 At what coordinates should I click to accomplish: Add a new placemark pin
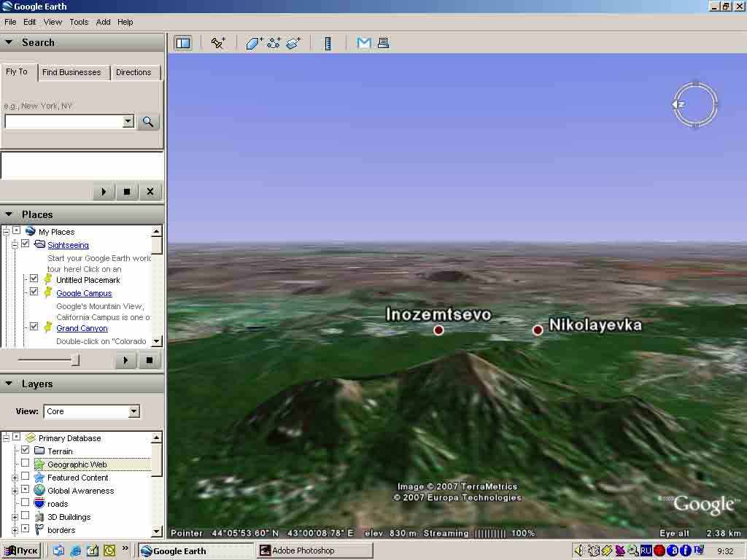click(x=218, y=43)
